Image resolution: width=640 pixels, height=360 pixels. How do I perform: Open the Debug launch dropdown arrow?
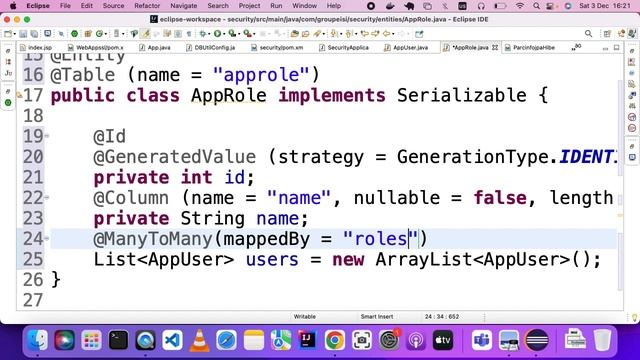pyautogui.click(x=209, y=34)
